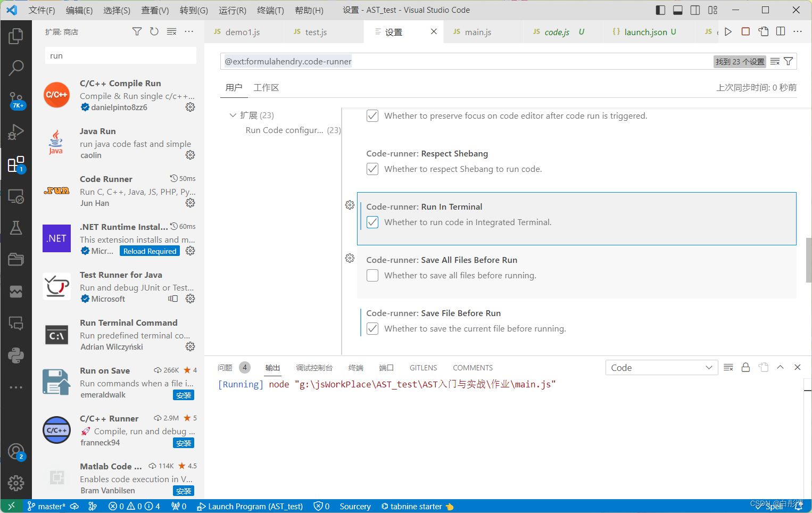
Task: Open the Test Runner for Java extension
Action: tap(119, 286)
